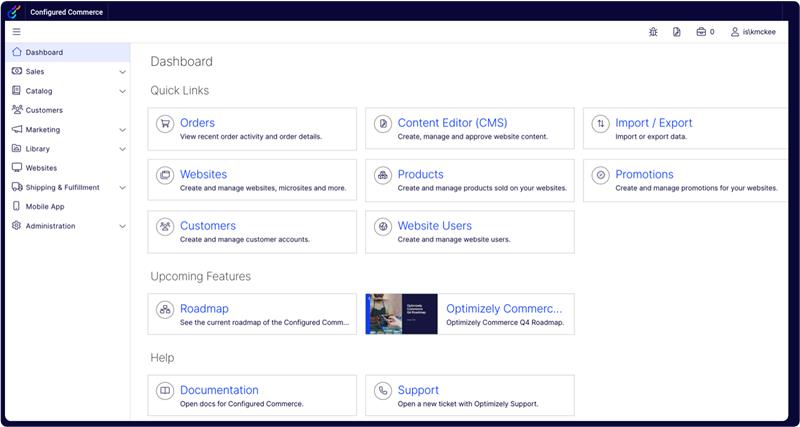Open the briefcase icon with count 0
The height and width of the screenshot is (427, 800).
[x=701, y=32]
